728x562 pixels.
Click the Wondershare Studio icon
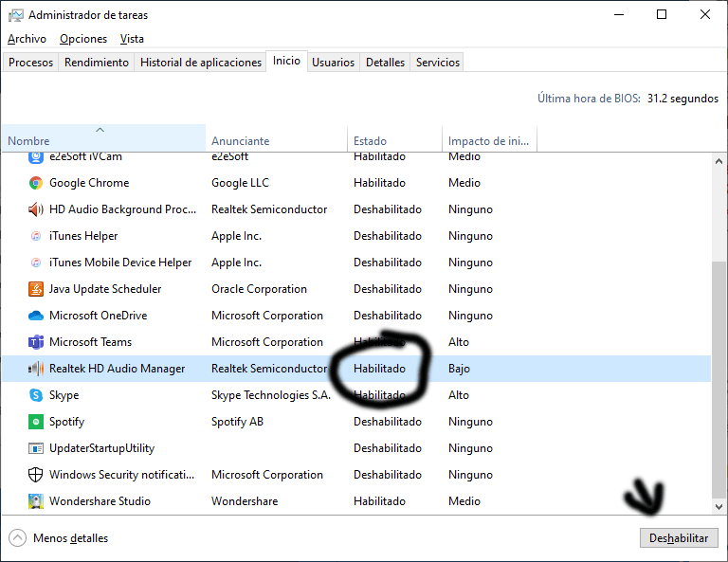pyautogui.click(x=36, y=501)
